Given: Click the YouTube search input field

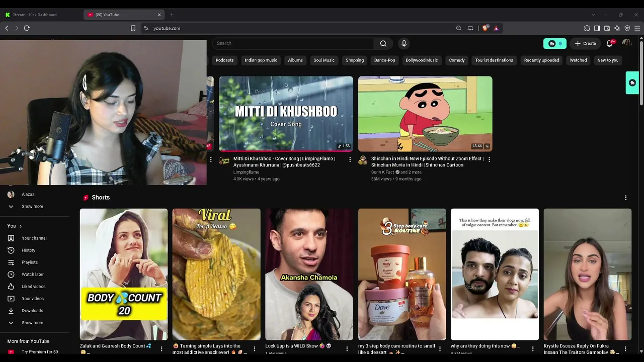Looking at the screenshot, I should point(293,43).
